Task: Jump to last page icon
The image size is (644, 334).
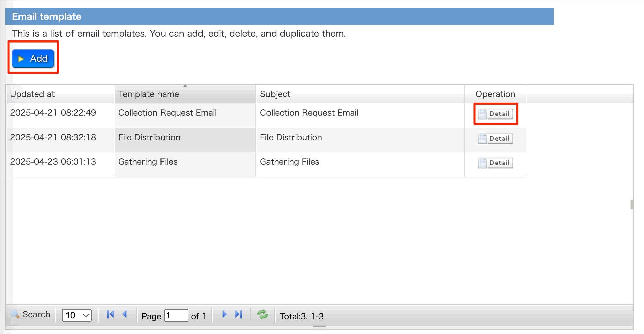Action: tap(239, 315)
